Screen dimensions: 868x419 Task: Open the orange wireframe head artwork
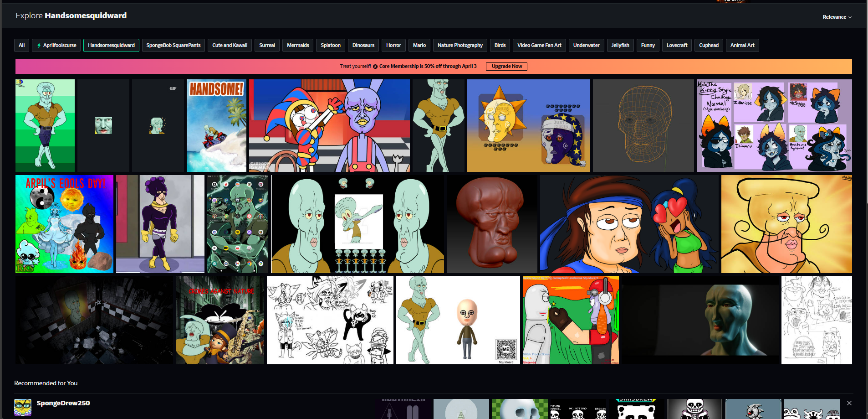tap(643, 125)
